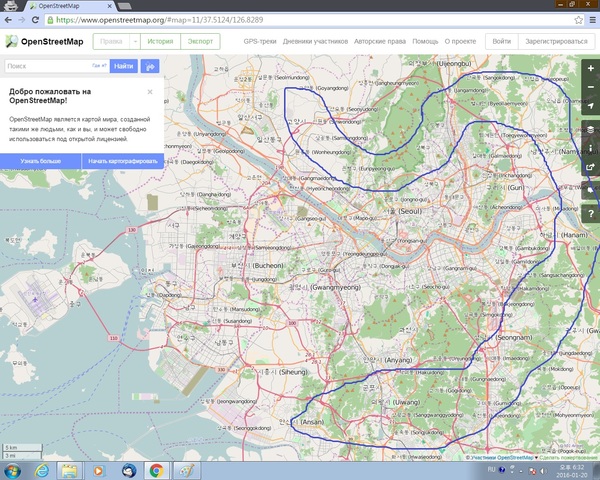
Task: Open the map key info panel
Action: click(x=591, y=147)
